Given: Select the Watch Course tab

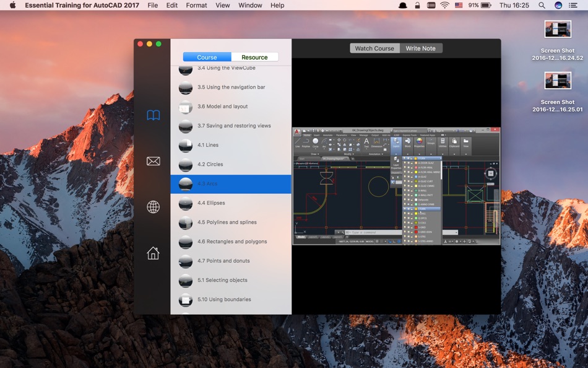Looking at the screenshot, I should (374, 48).
